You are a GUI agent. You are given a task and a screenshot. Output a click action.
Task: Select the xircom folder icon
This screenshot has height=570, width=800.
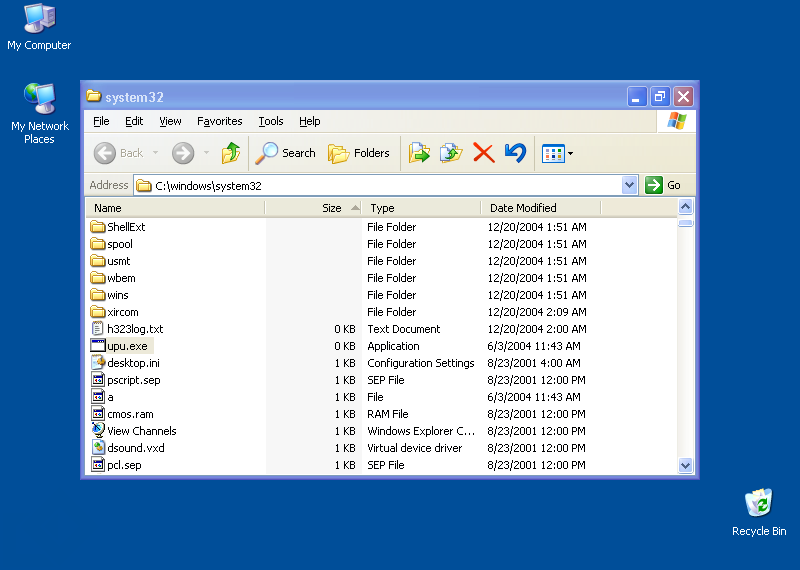(97, 312)
